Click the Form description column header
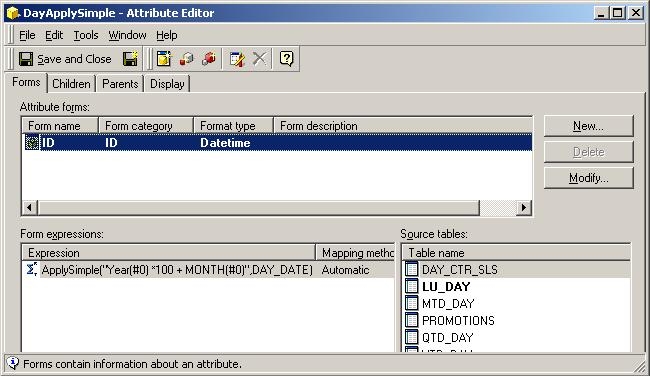This screenshot has width=650, height=376. point(403,126)
